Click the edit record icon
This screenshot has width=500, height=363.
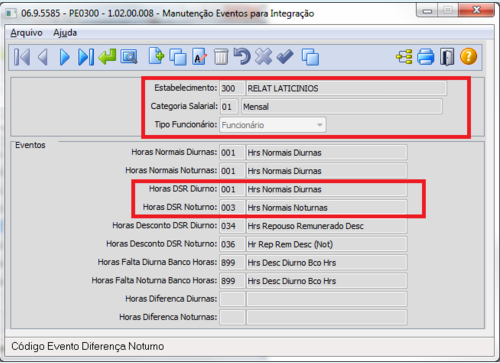coord(199,57)
